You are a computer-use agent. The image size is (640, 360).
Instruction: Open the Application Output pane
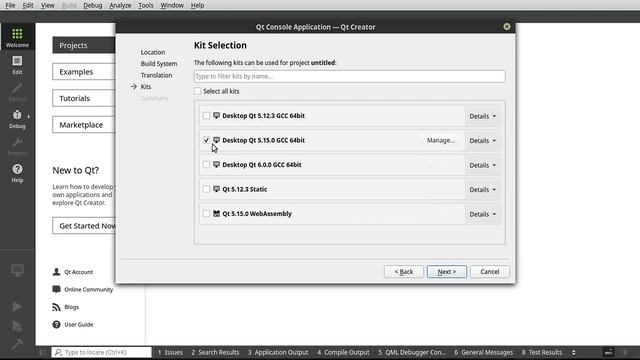[278, 352]
